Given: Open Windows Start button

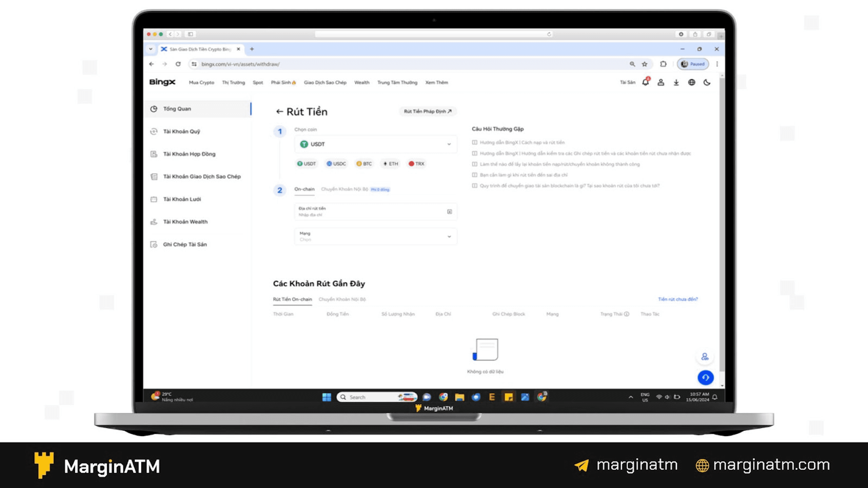Looking at the screenshot, I should coord(327,397).
